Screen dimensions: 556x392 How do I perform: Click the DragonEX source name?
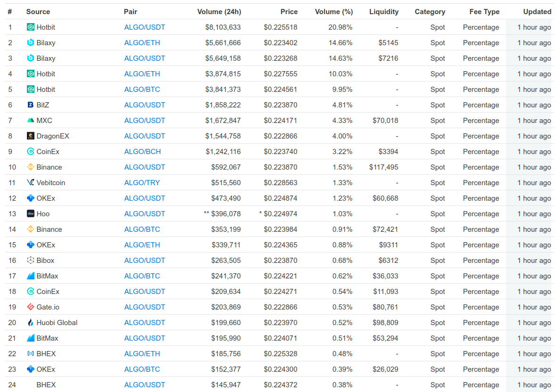click(x=53, y=136)
